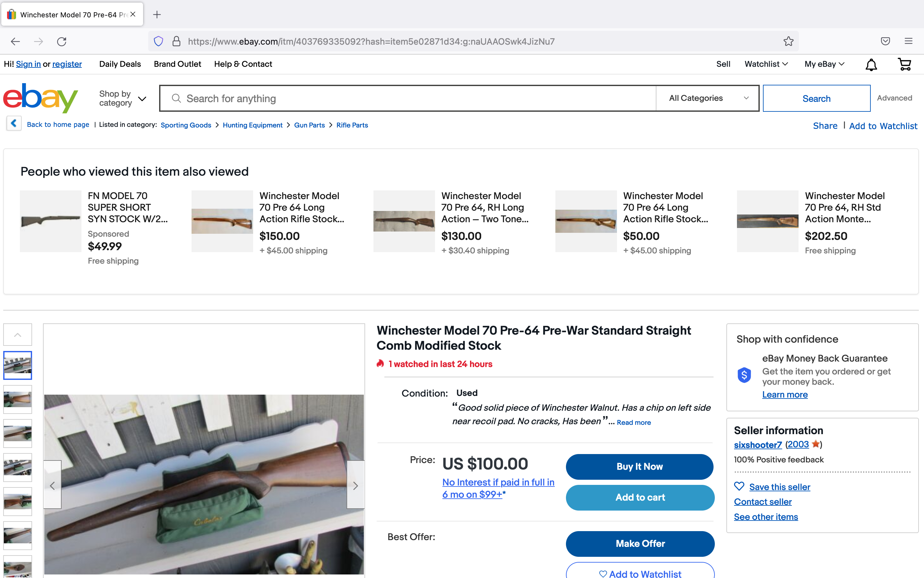Image resolution: width=924 pixels, height=578 pixels.
Task: Open the seller's 2003 feedback score
Action: tap(798, 444)
